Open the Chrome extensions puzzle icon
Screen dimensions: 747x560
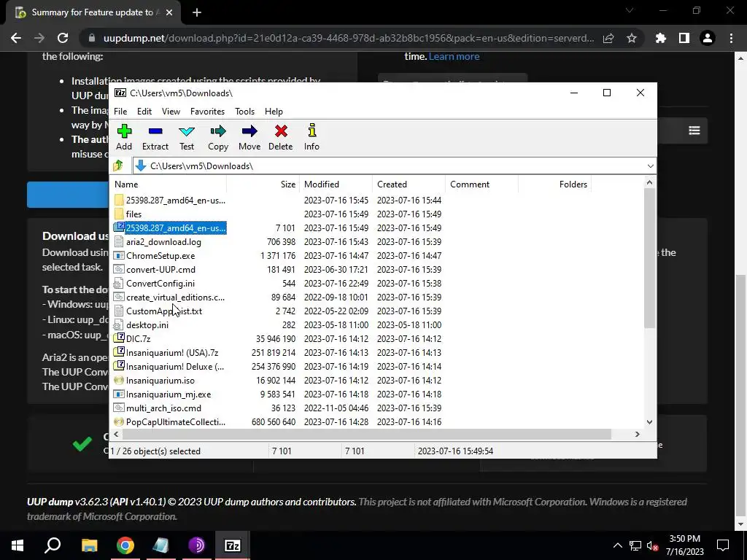click(661, 38)
